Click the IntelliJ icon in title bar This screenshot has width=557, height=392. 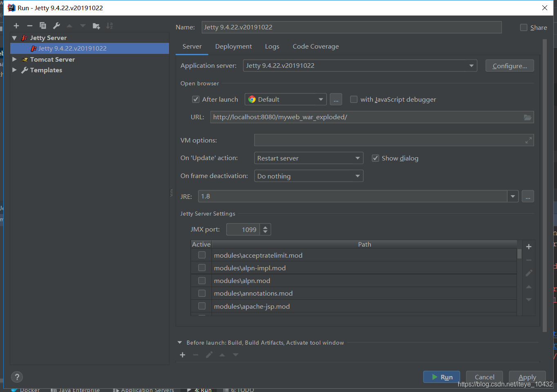pos(11,8)
